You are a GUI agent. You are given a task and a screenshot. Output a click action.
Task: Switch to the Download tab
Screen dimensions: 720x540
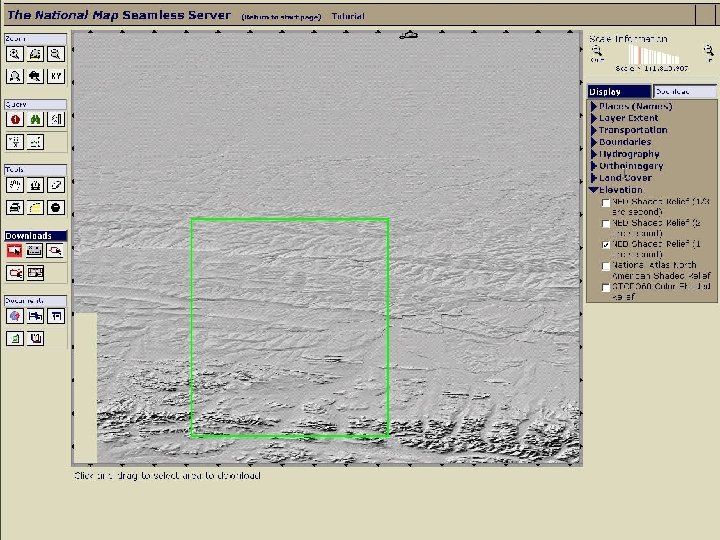point(685,91)
